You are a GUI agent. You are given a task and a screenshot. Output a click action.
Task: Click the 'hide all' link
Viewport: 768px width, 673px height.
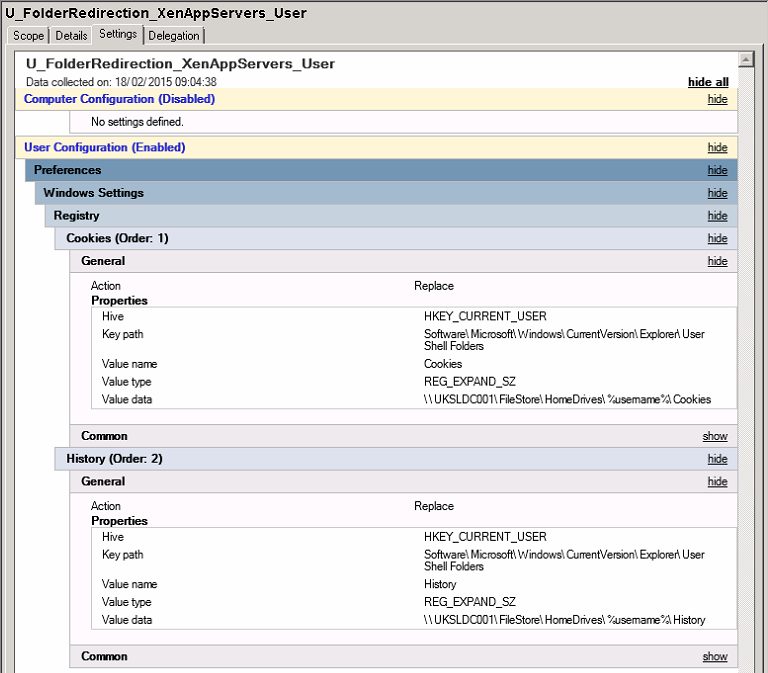click(x=707, y=82)
